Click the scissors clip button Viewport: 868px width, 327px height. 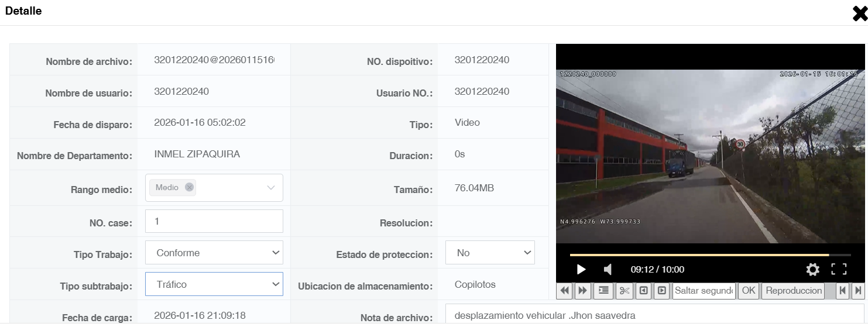pos(625,290)
